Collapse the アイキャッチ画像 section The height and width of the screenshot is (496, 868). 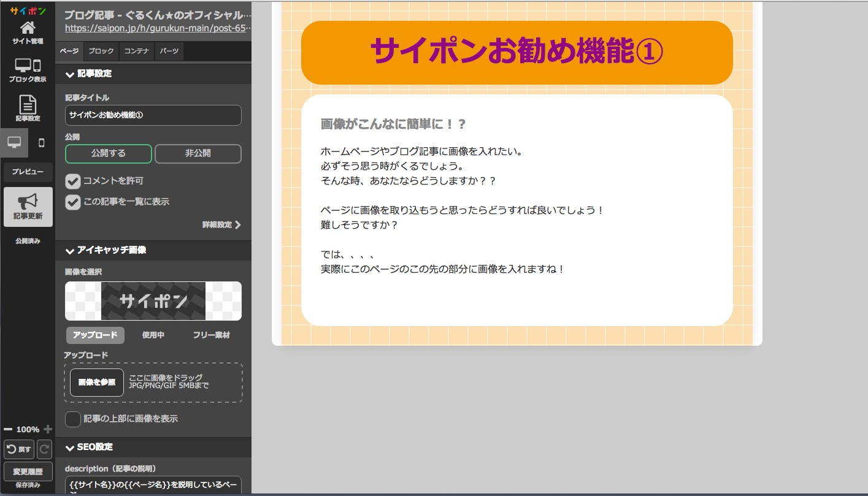(153, 250)
